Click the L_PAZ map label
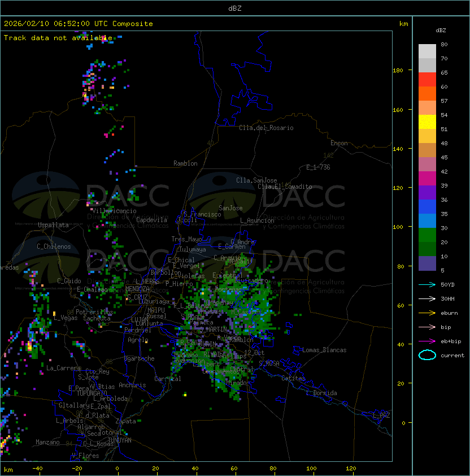The width and height of the screenshot is (470, 476). click(x=381, y=416)
